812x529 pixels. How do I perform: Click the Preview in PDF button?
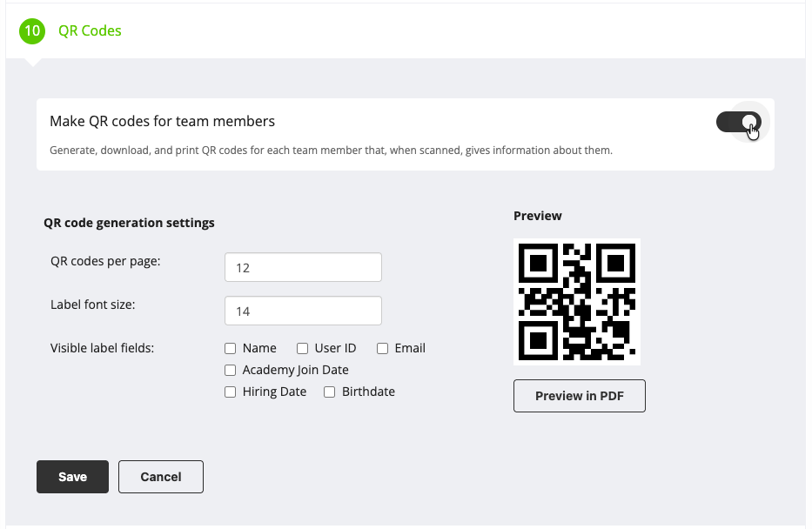coord(580,396)
